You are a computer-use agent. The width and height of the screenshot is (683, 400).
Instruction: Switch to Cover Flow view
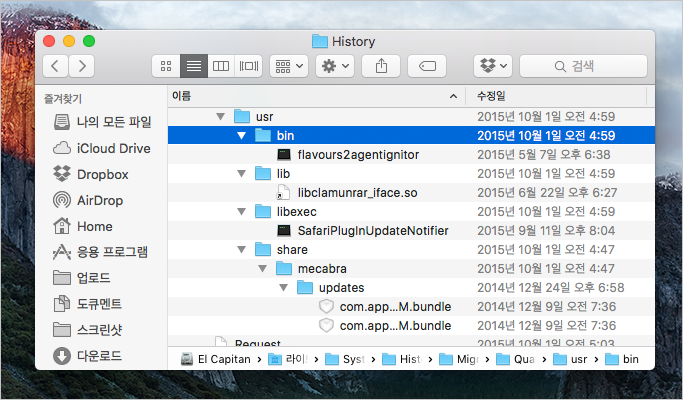[248, 66]
